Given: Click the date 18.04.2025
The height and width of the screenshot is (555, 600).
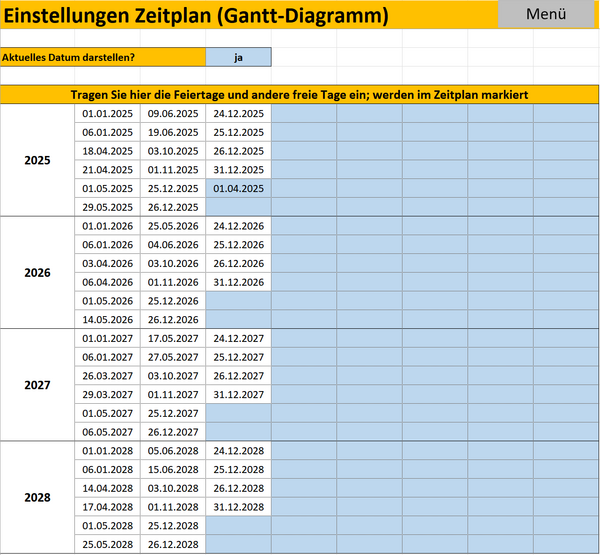Looking at the screenshot, I should tap(108, 151).
